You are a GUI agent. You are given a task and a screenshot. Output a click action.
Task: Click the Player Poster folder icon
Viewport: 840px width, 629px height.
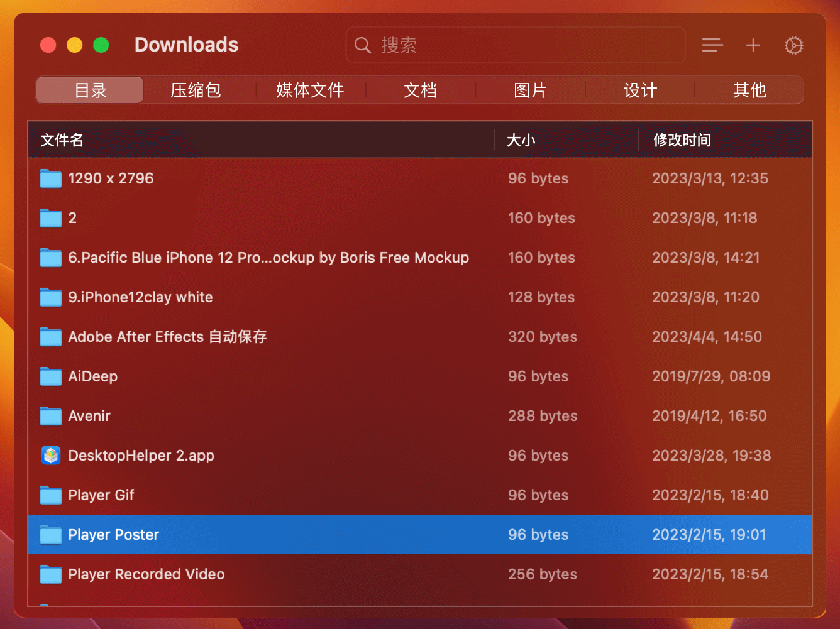[x=51, y=535]
